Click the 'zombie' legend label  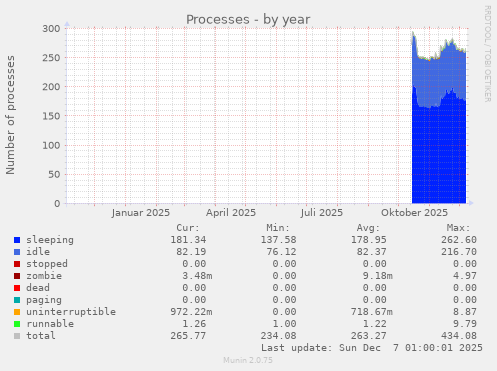tap(44, 276)
